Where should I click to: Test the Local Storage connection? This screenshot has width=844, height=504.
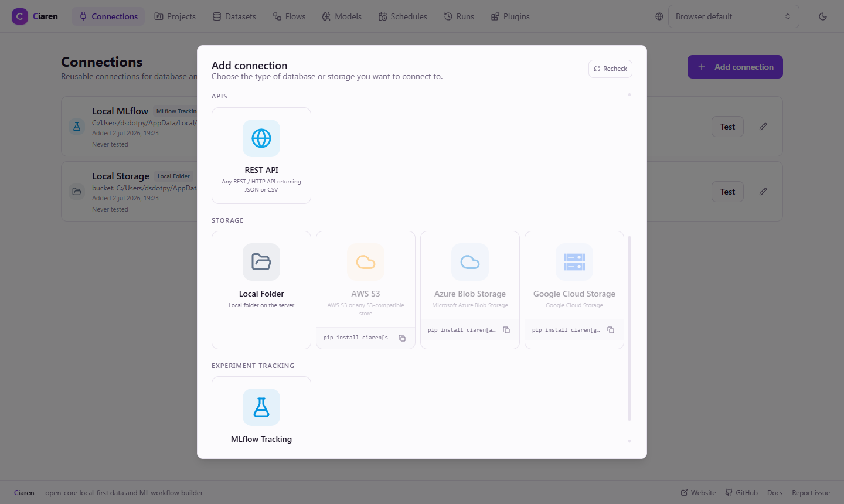pyautogui.click(x=727, y=192)
